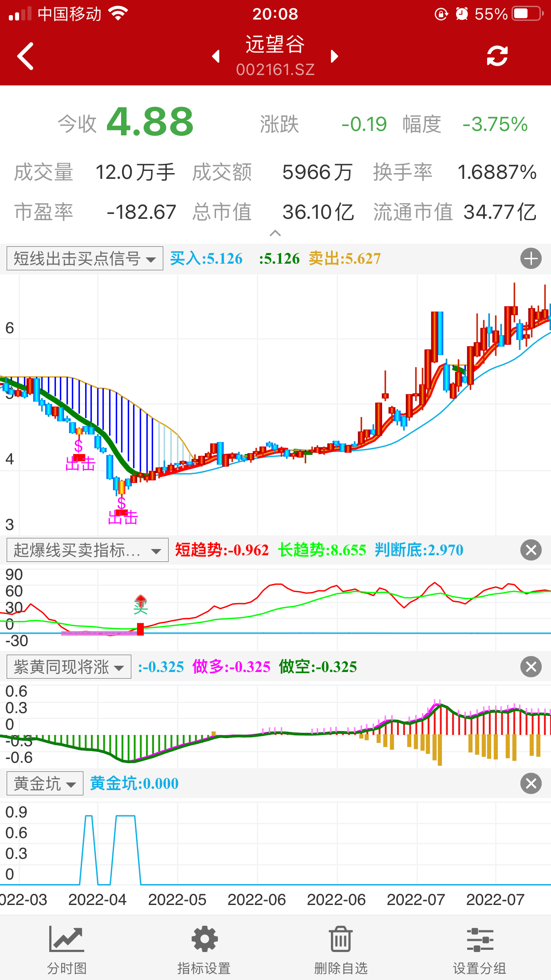Open 紫黄同现将涨 dropdown list

69,667
